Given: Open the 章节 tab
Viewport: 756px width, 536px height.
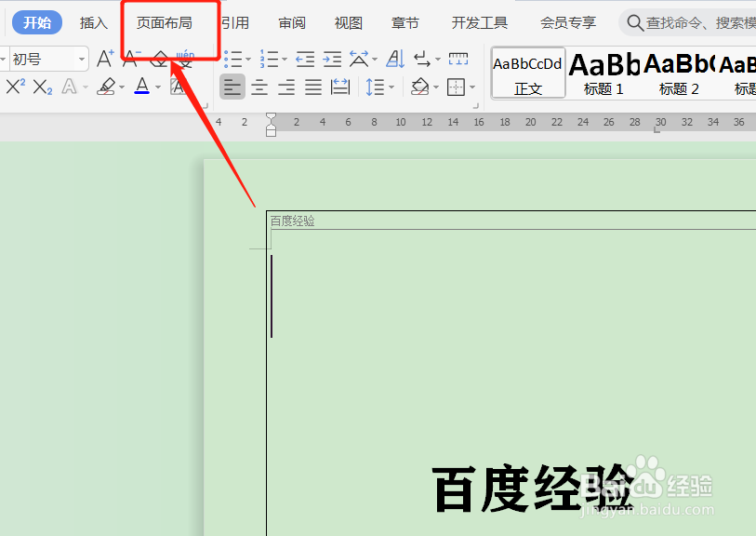Looking at the screenshot, I should pos(405,22).
